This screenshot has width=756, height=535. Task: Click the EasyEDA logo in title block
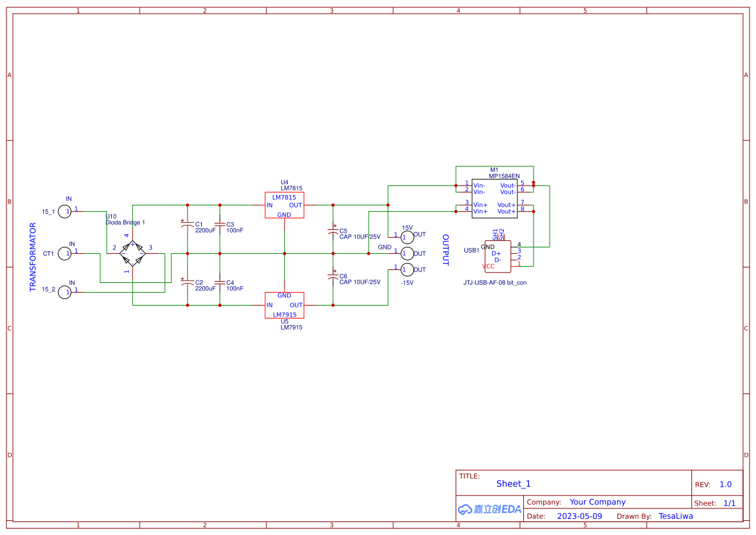[488, 509]
